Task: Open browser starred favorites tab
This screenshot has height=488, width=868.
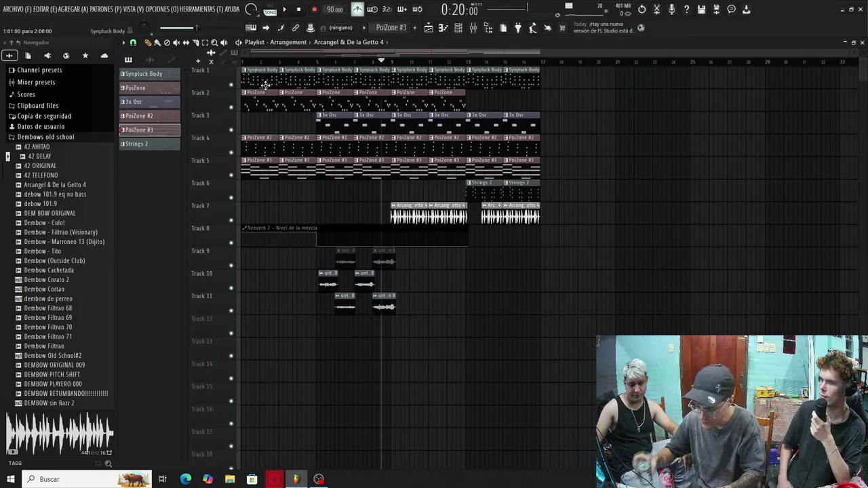Action: tap(85, 56)
